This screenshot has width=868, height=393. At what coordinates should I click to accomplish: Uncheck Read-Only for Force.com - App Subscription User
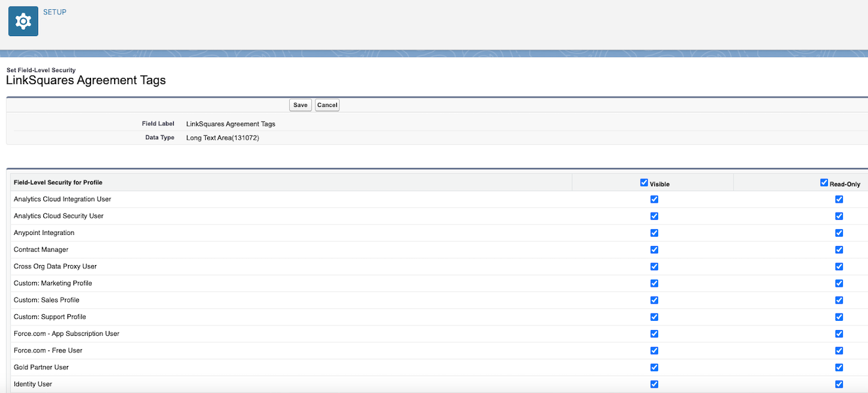[839, 334]
